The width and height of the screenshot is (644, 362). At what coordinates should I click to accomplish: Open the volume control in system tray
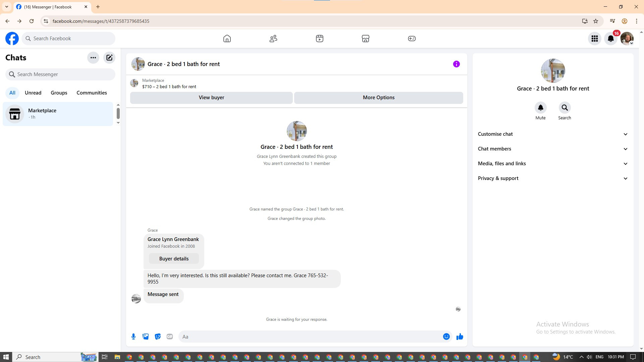[589, 357]
